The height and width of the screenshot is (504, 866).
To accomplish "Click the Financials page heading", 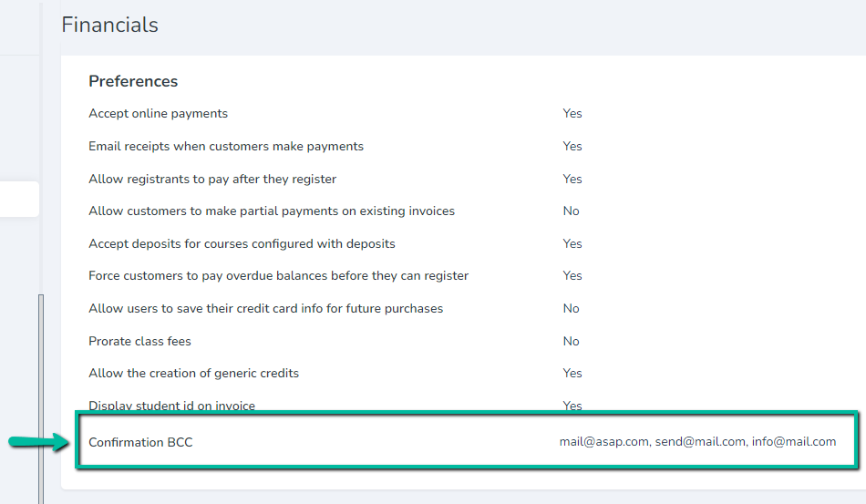I will 109,25.
